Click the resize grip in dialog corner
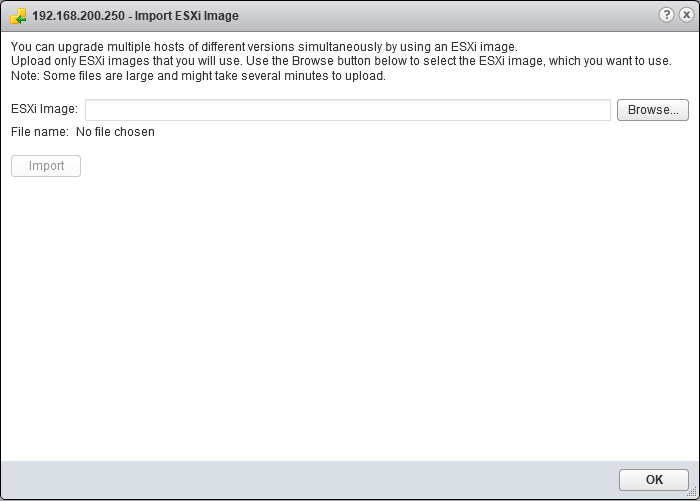 coord(694,495)
